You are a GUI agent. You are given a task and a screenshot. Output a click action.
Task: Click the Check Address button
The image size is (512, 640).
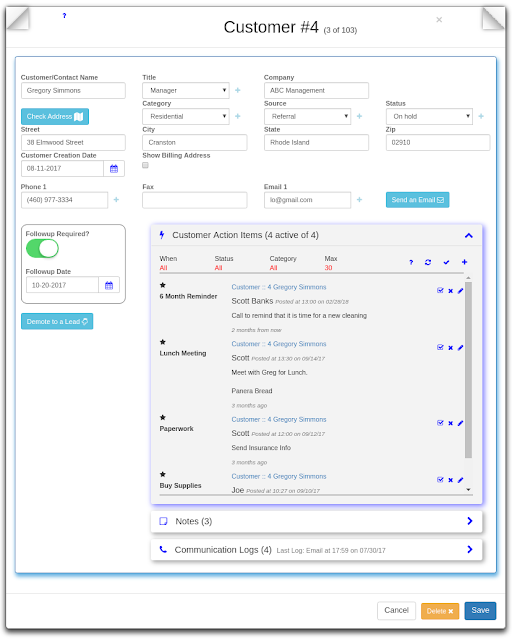[55, 116]
